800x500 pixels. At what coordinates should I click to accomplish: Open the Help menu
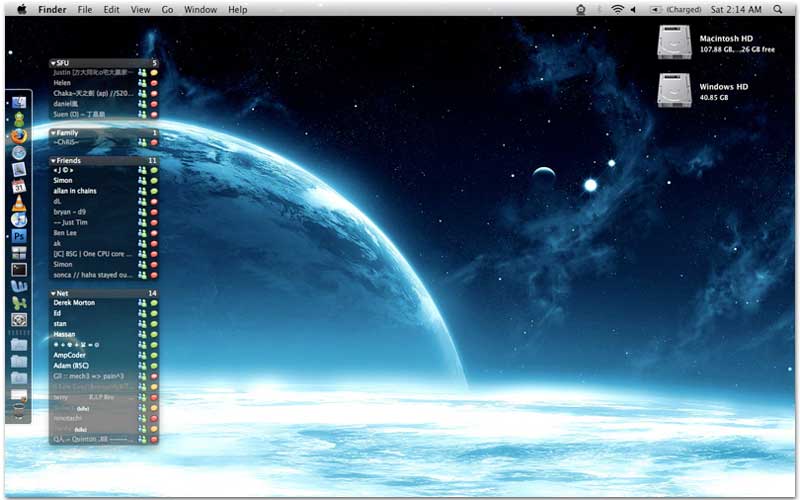tap(237, 9)
